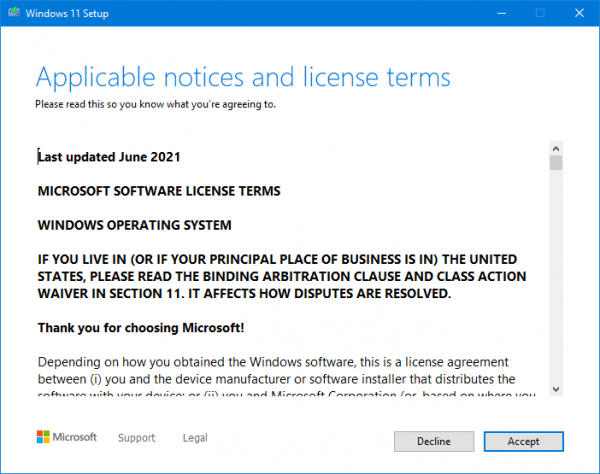Click 'MICROSOFT SOFTWARE LICENSE TERMS' heading
This screenshot has height=474, width=600.
point(159,191)
